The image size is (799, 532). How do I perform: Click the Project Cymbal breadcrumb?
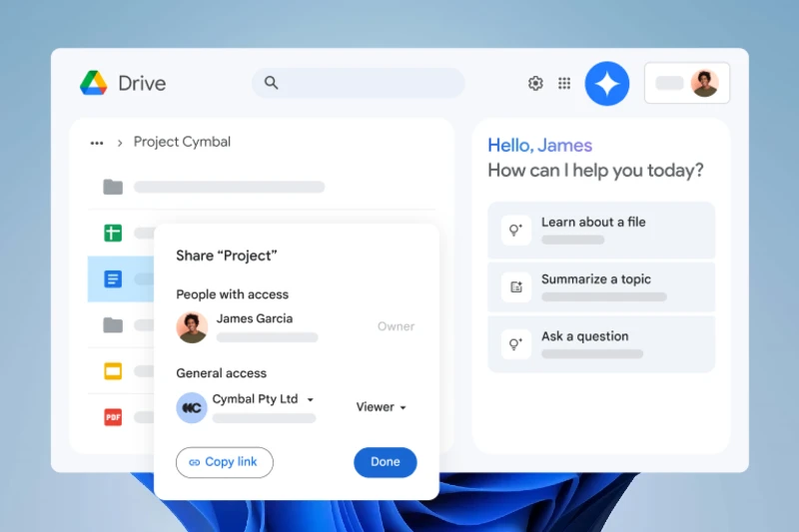[x=182, y=142]
